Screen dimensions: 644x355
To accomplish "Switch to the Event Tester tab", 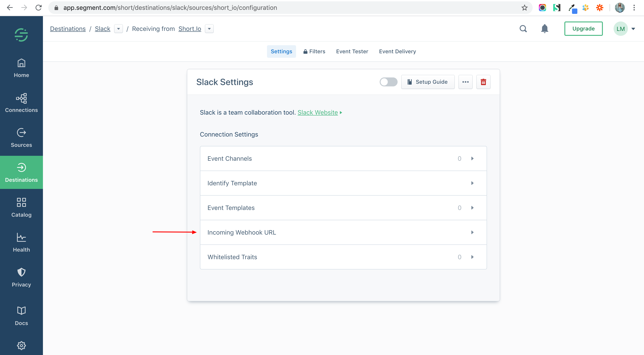I will point(352,51).
